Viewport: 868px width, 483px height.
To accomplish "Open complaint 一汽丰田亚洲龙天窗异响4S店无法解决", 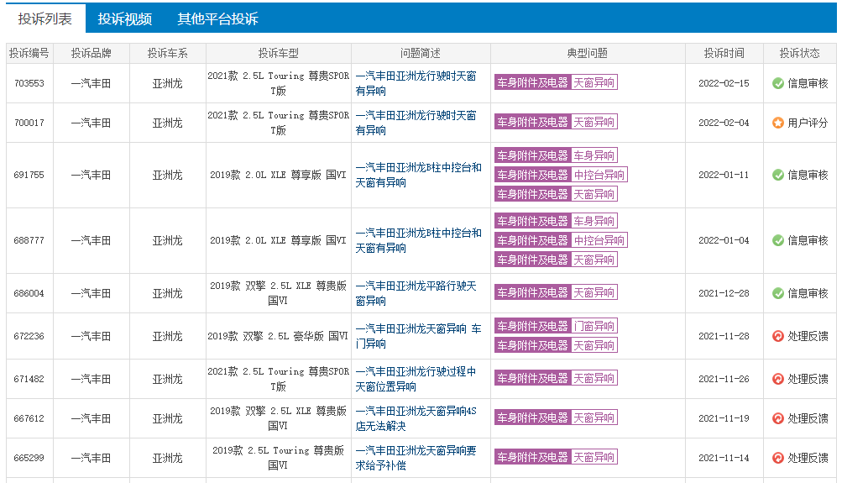I will [x=416, y=419].
